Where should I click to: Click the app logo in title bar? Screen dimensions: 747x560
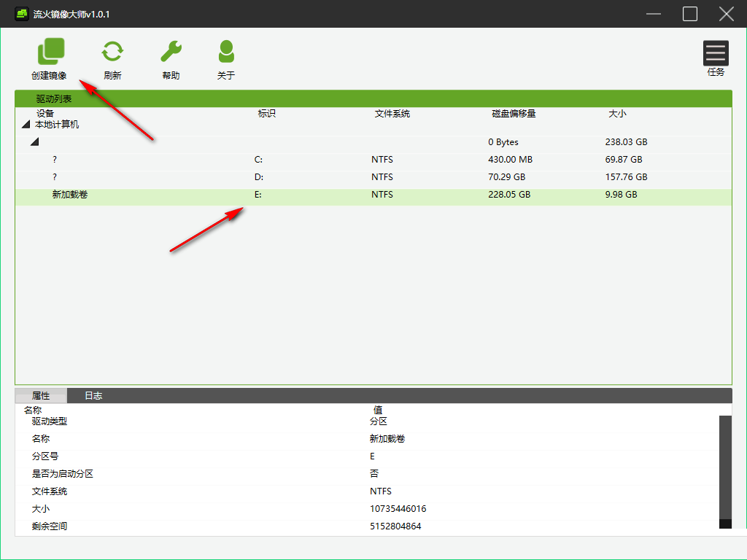tap(22, 14)
